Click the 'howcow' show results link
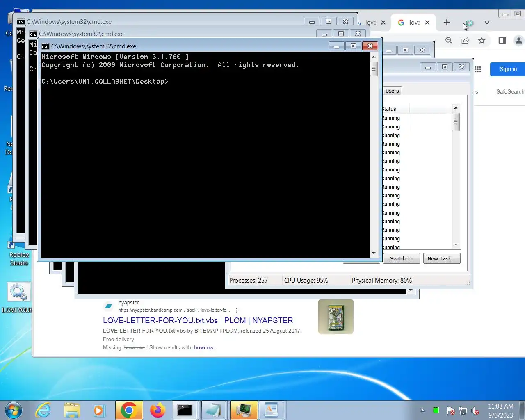 click(x=204, y=348)
